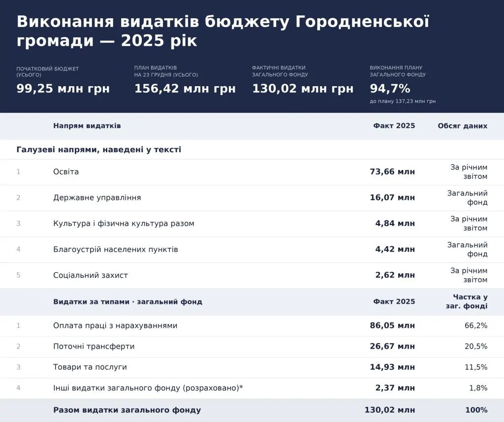The image size is (504, 422).
Task: Click the amount '4,42 млн'
Action: tap(395, 249)
